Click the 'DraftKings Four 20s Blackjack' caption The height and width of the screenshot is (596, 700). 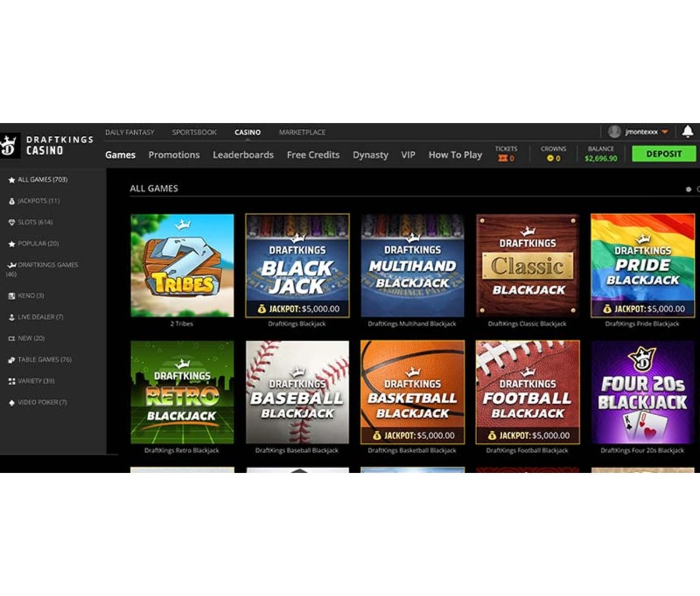(x=642, y=450)
